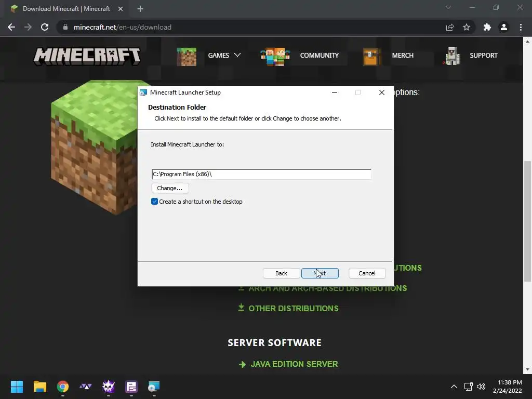Minimize the Minecraft Launcher Setup dialog
Screen dimensions: 532x399
[335, 92]
